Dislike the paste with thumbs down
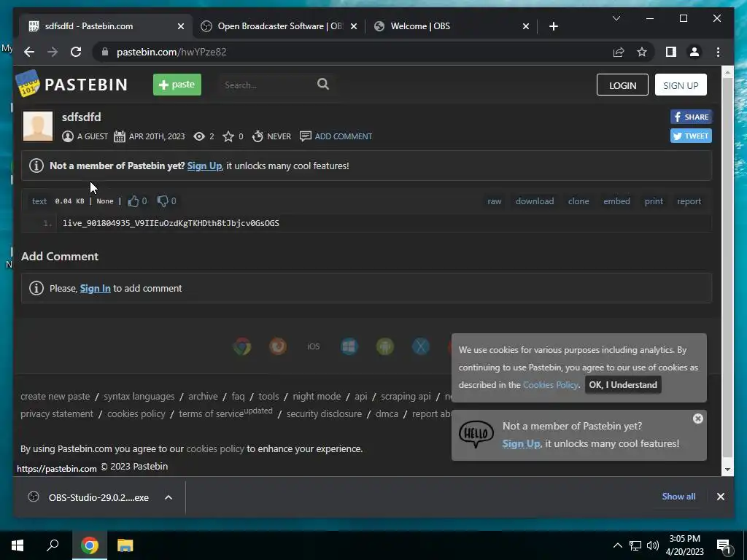This screenshot has width=747, height=560. [163, 201]
